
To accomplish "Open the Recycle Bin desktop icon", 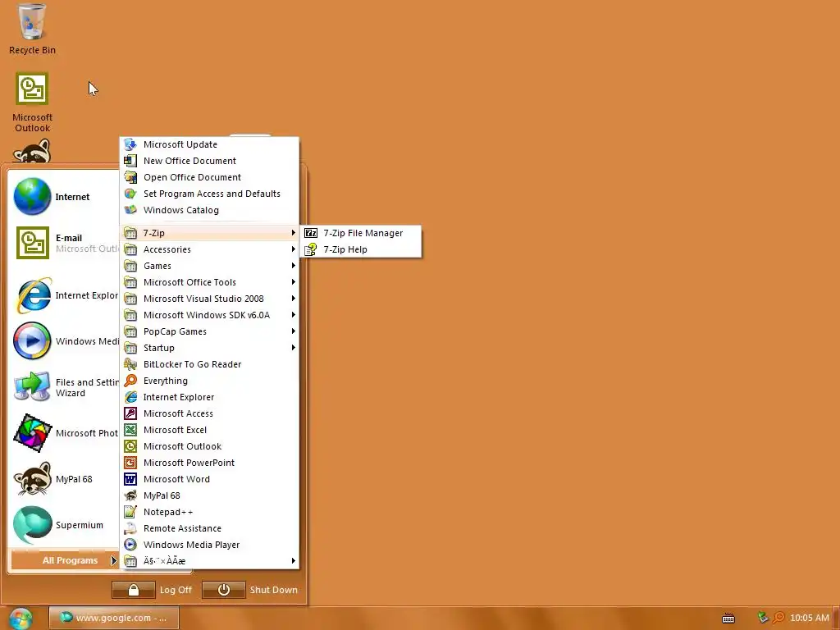I will tap(32, 30).
